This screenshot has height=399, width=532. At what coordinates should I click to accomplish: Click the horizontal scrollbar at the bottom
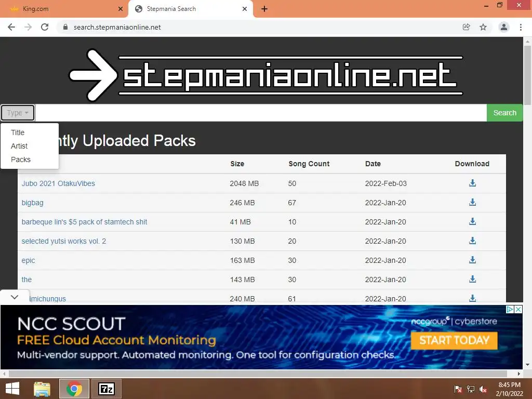click(258, 374)
